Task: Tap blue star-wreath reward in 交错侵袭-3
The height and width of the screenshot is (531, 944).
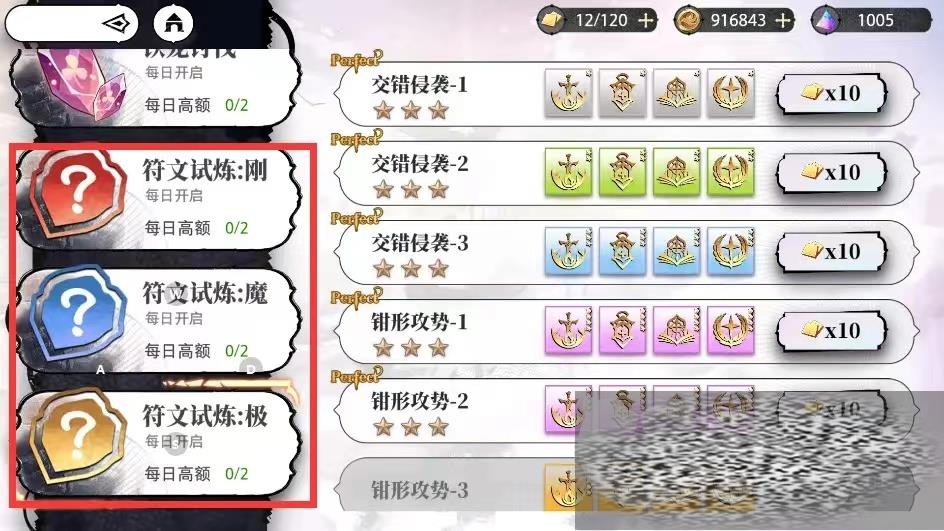Action: click(x=731, y=251)
